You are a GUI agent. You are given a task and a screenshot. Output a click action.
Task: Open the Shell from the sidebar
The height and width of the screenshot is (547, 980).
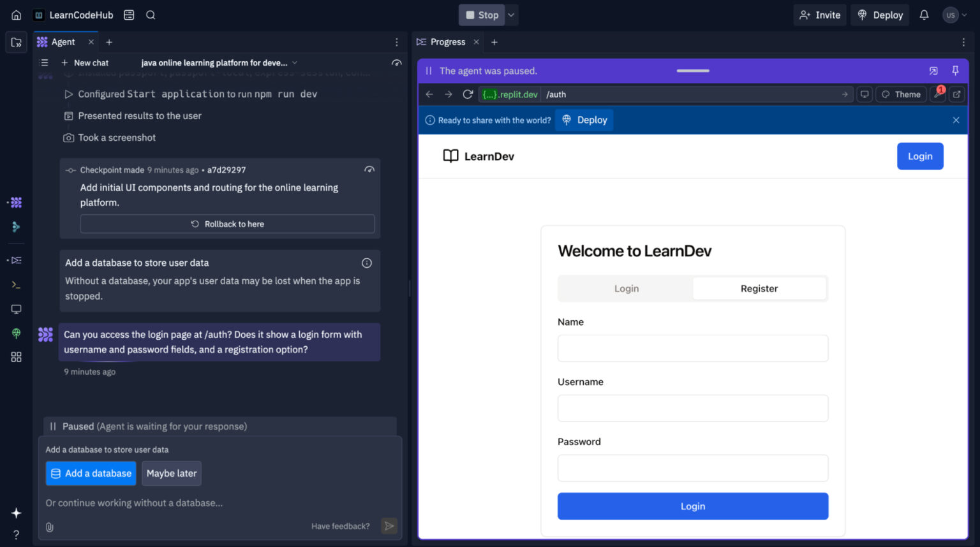pyautogui.click(x=16, y=284)
